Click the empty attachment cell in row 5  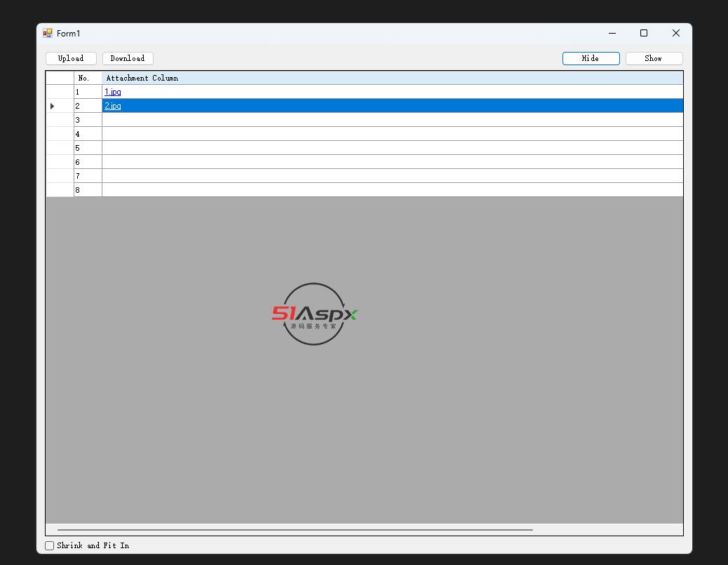coord(392,147)
